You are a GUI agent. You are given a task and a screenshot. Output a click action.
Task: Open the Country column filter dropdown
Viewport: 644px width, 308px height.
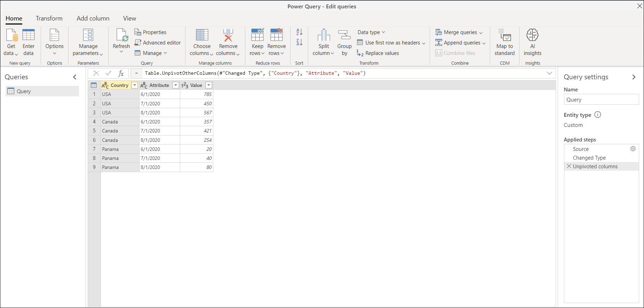[135, 85]
